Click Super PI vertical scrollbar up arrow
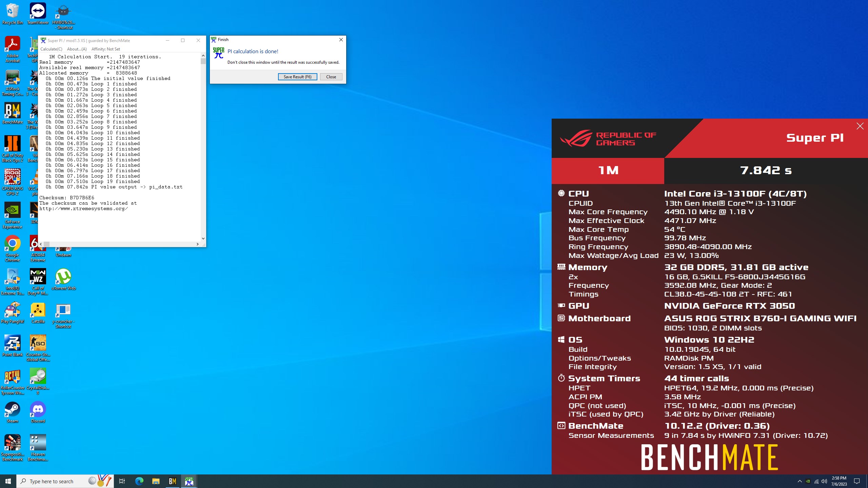Viewport: 868px width, 488px height. pos(203,56)
